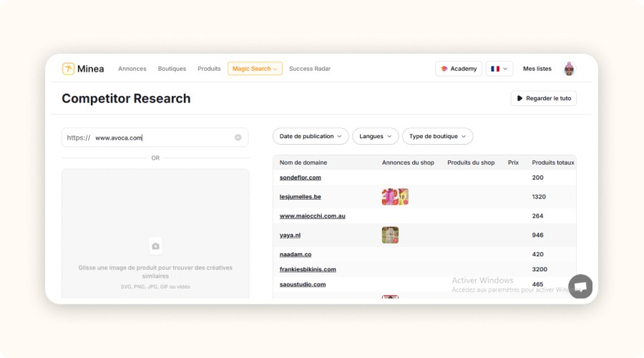Viewport: 644px width, 358px height.
Task: View the yaya.nl ad thumbnail
Action: point(390,235)
